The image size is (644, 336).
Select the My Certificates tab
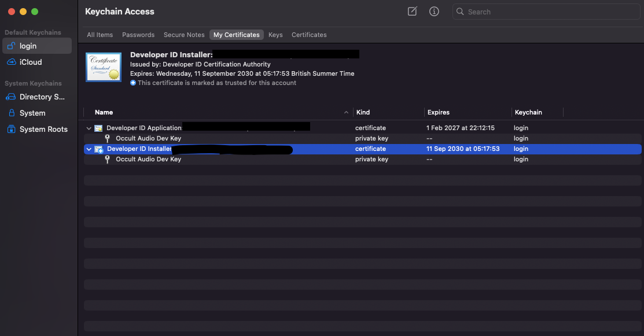pyautogui.click(x=237, y=35)
